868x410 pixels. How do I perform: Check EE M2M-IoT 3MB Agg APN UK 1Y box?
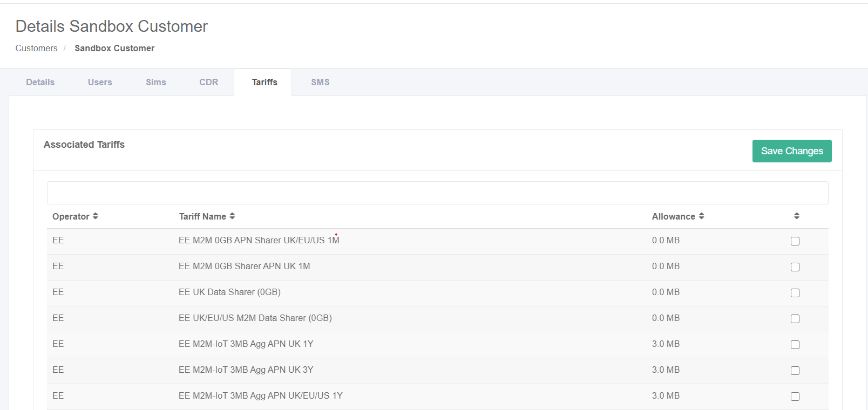point(795,345)
